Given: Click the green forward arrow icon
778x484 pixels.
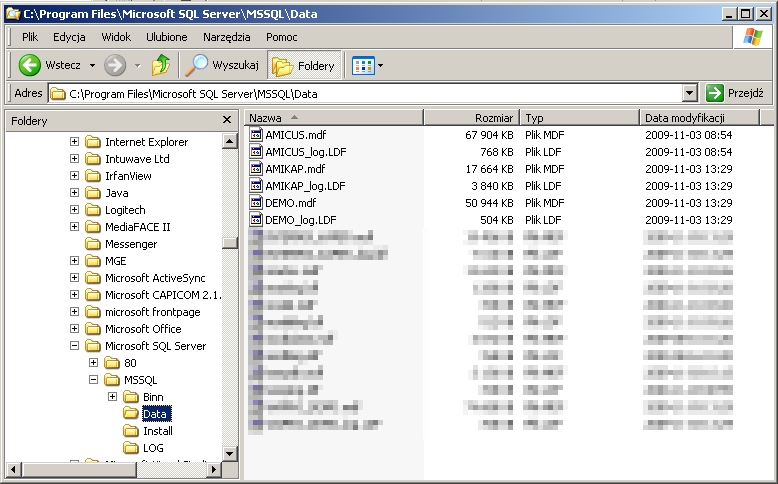Looking at the screenshot, I should [x=115, y=65].
